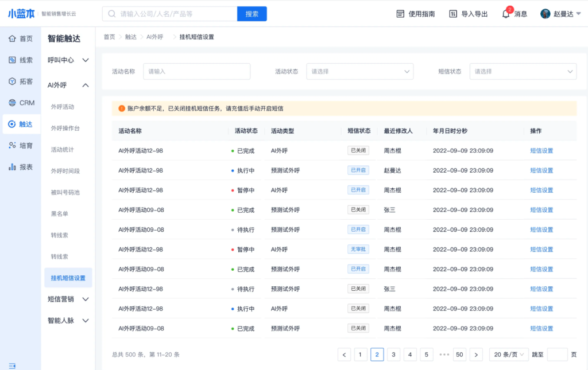Viewport: 588px width, 370px height.
Task: Click the 小蓝本 logo
Action: pos(21,14)
